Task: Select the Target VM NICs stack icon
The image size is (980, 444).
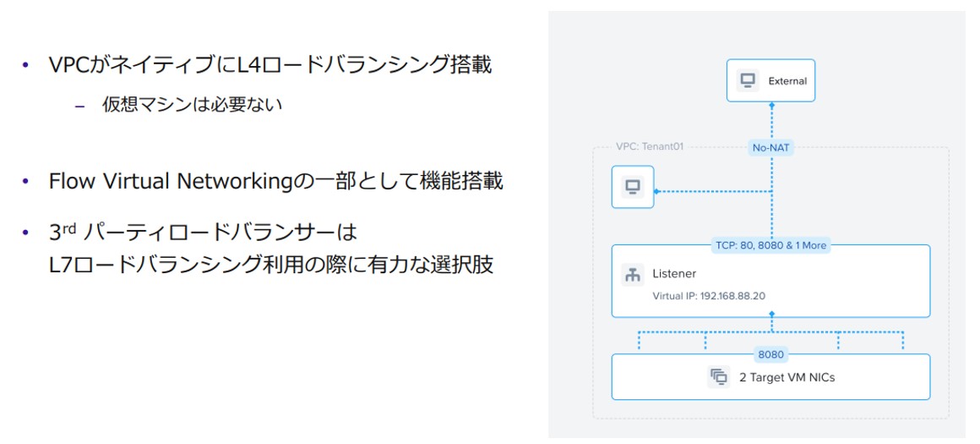Action: 719,377
